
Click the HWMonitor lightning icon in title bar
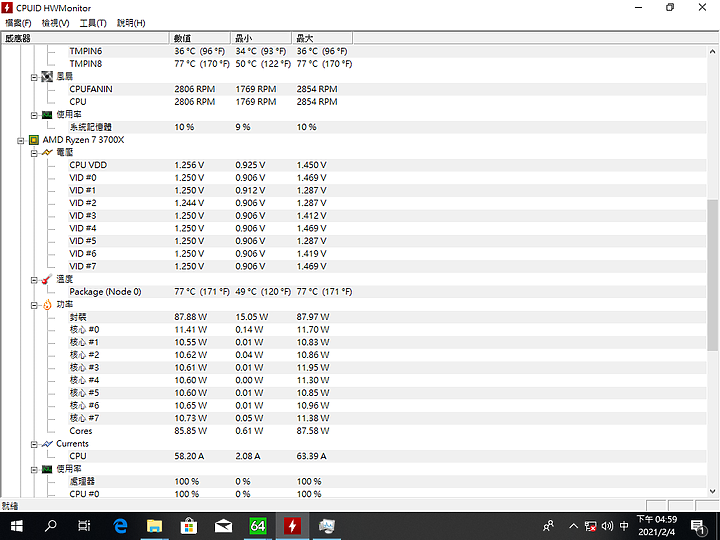7,8
